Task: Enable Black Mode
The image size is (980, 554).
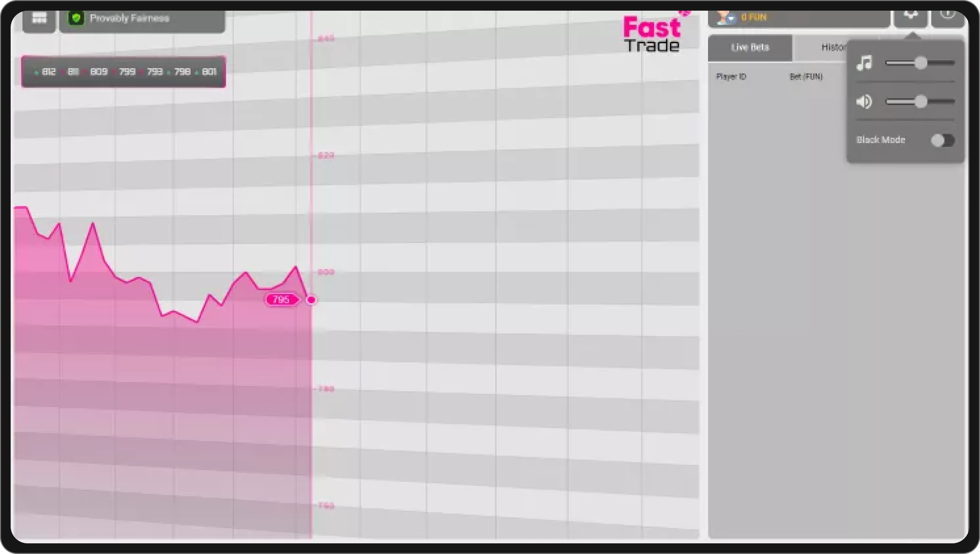Action: [x=944, y=140]
